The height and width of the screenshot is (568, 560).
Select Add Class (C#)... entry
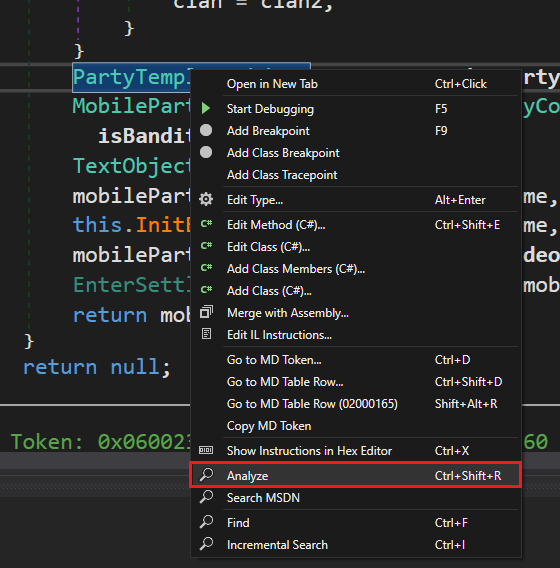pos(356,291)
